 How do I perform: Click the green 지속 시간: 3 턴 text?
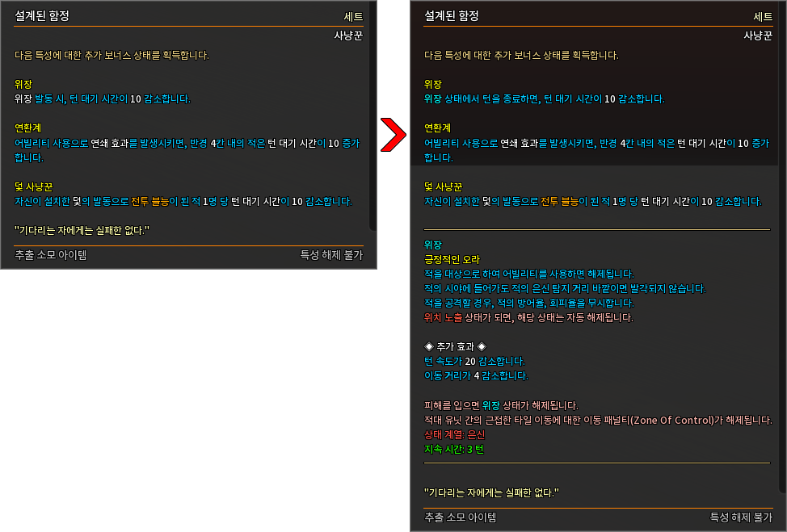454,449
